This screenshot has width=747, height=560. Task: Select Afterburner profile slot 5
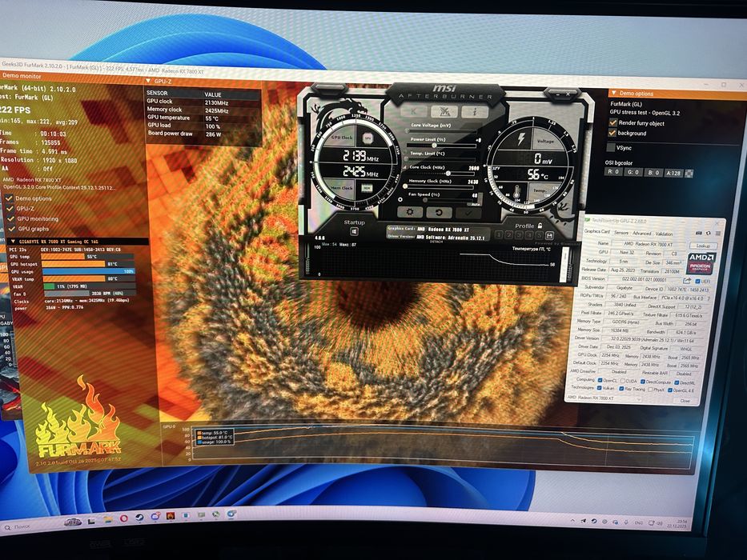coord(539,235)
